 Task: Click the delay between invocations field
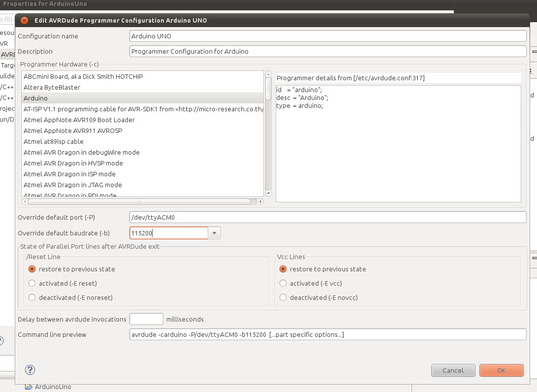[x=146, y=320]
